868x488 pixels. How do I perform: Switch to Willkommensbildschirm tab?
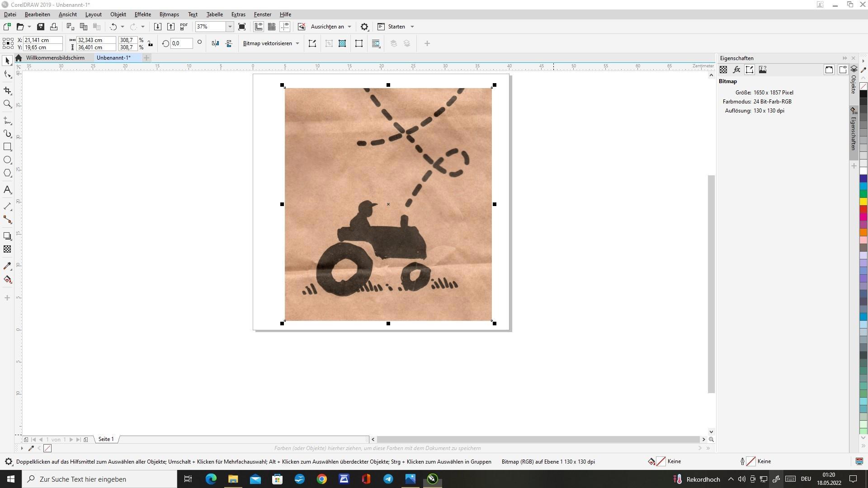[55, 58]
